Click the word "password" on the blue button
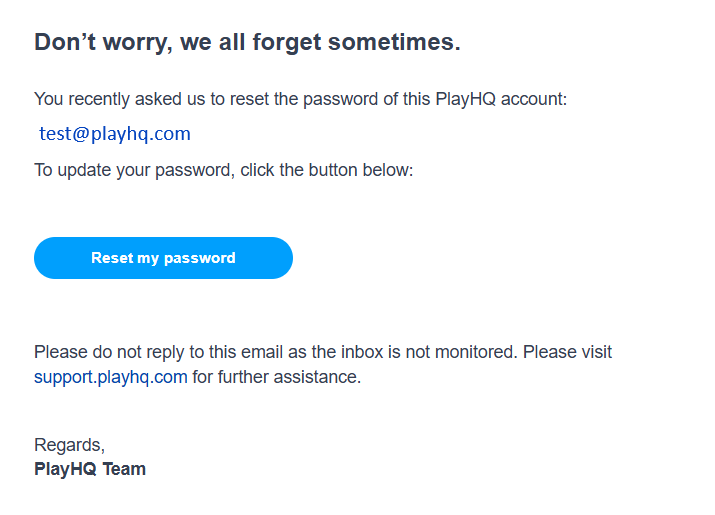715x515 pixels. click(199, 258)
